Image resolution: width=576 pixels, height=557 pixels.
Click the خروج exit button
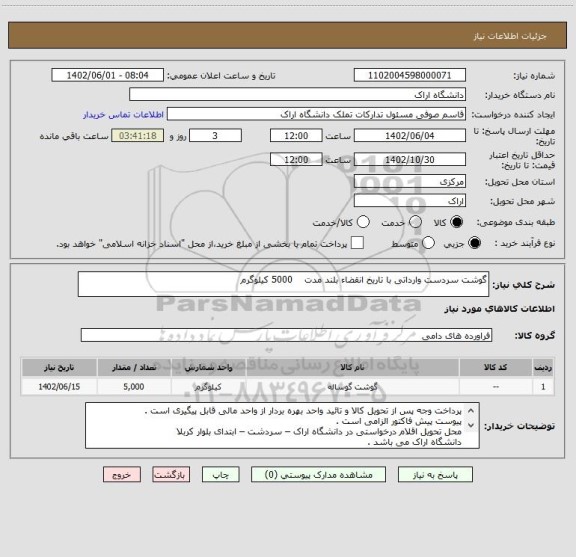122,475
